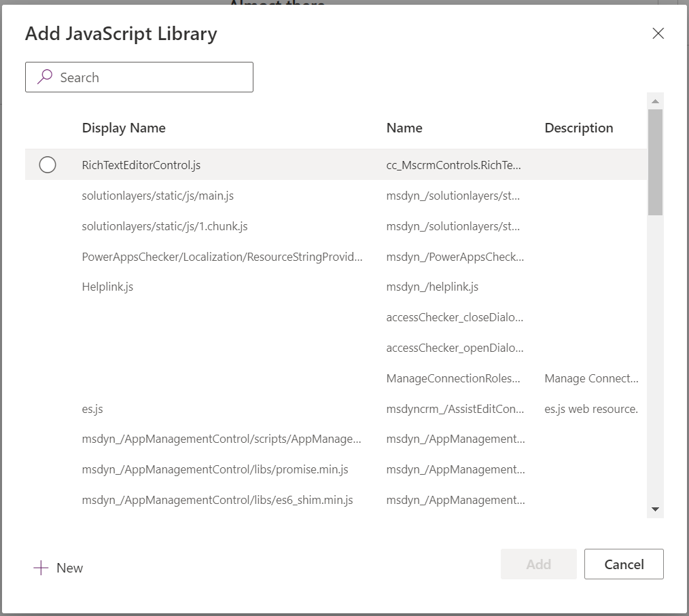Select the es.js web resource row
Viewport: 689px width, 616px height.
pos(92,409)
